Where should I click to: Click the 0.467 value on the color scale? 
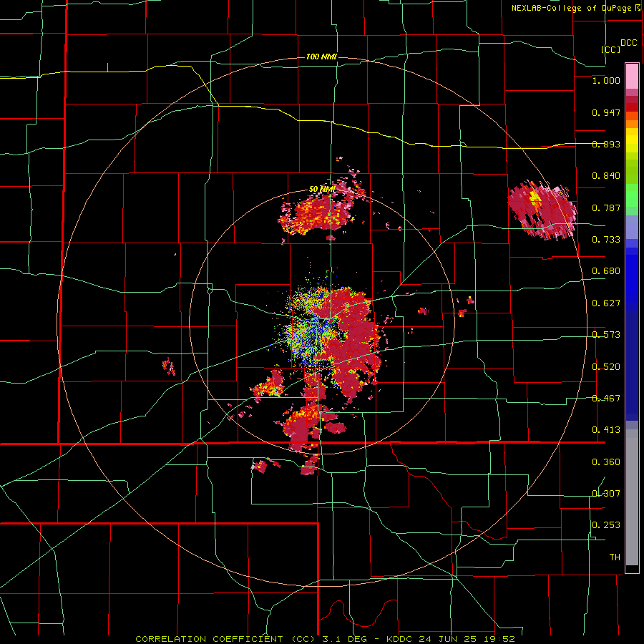tap(606, 399)
